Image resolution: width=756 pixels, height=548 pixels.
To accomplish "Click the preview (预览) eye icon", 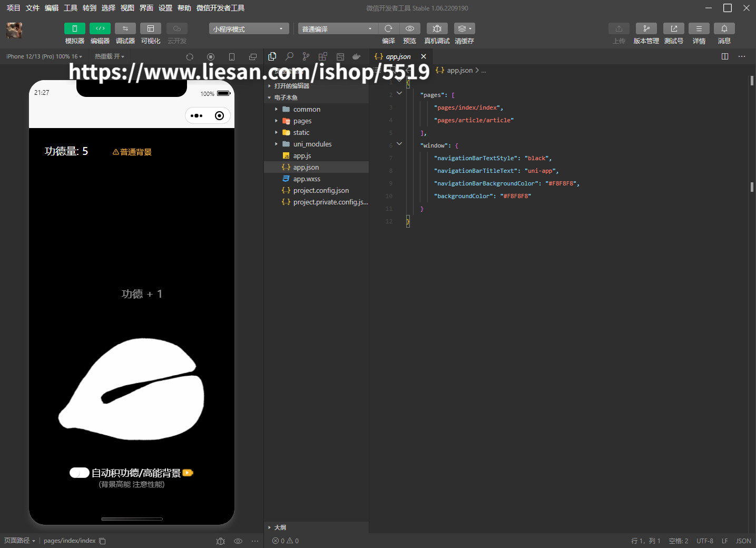I will 410,28.
